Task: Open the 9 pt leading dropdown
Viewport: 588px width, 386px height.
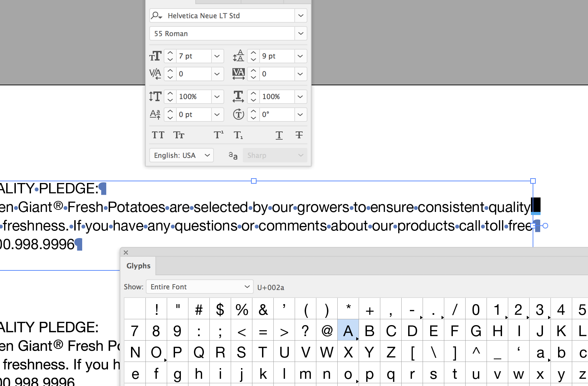Action: point(300,56)
